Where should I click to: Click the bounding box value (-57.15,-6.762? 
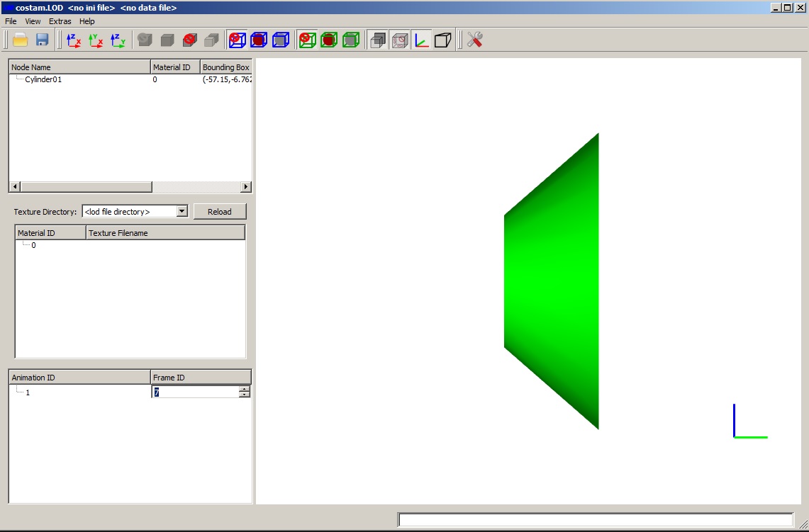coord(227,79)
